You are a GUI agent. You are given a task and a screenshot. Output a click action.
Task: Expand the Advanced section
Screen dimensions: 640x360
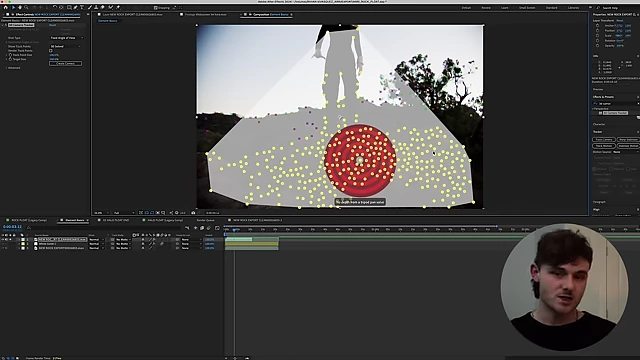(7, 68)
